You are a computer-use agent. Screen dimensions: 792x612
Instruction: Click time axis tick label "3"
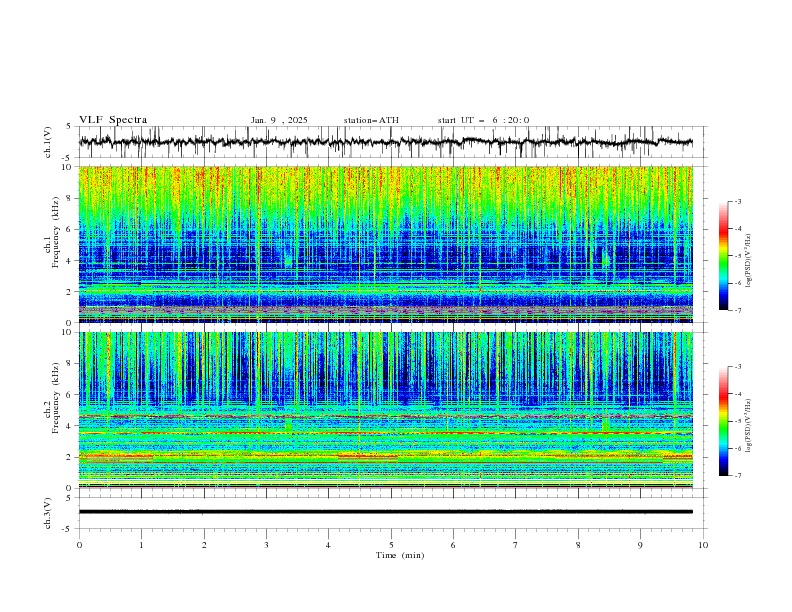pos(266,545)
